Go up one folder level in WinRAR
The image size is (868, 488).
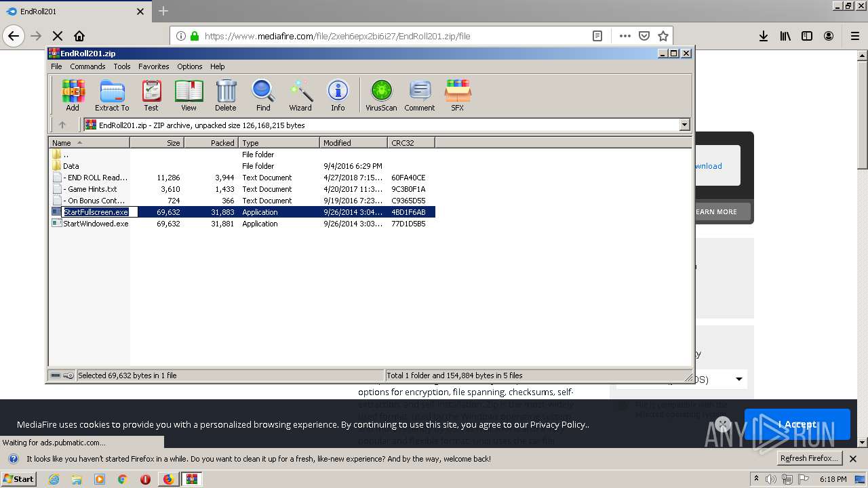pos(62,125)
